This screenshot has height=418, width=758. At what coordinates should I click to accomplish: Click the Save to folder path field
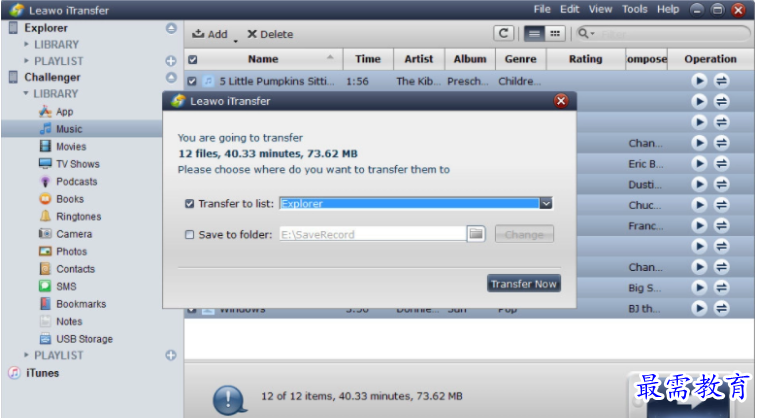[373, 234]
